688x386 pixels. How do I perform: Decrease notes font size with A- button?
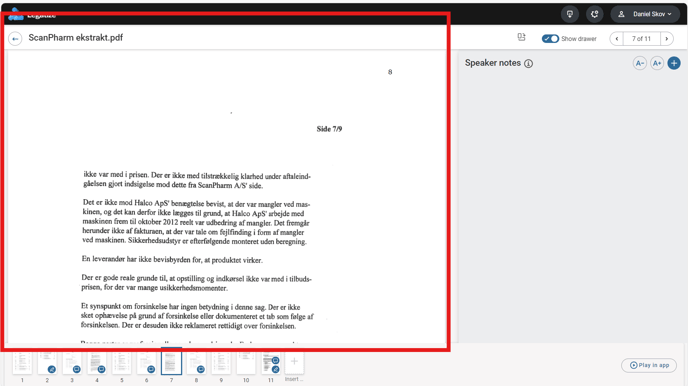[640, 63]
